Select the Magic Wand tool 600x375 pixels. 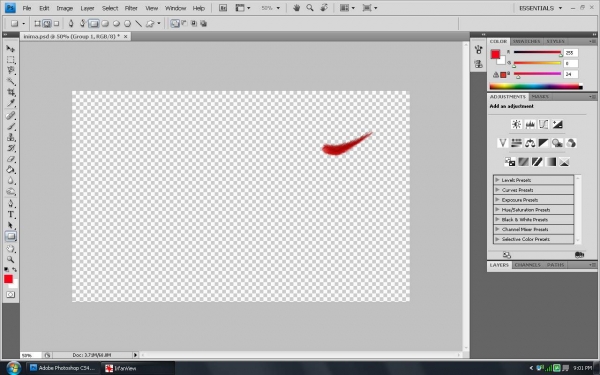10,82
